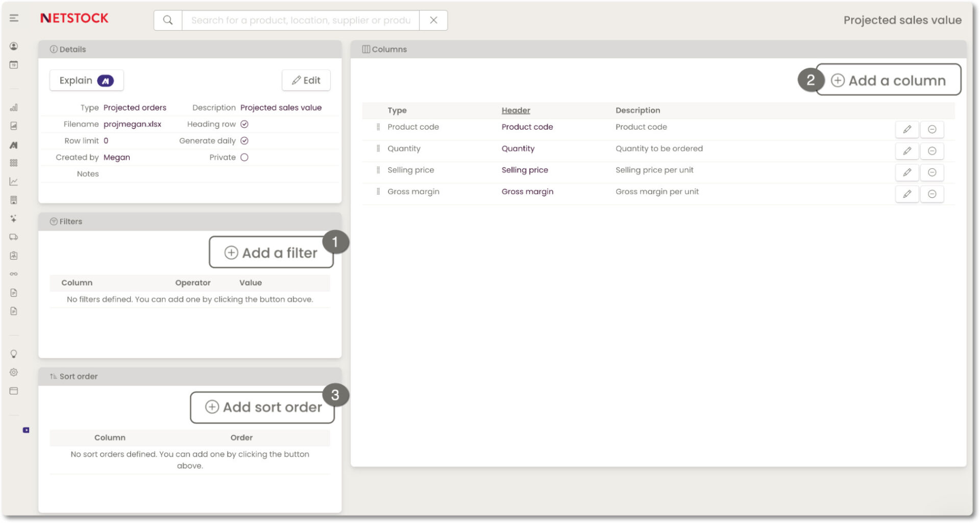Click the search input field
This screenshot has height=523, width=980.
click(x=301, y=20)
